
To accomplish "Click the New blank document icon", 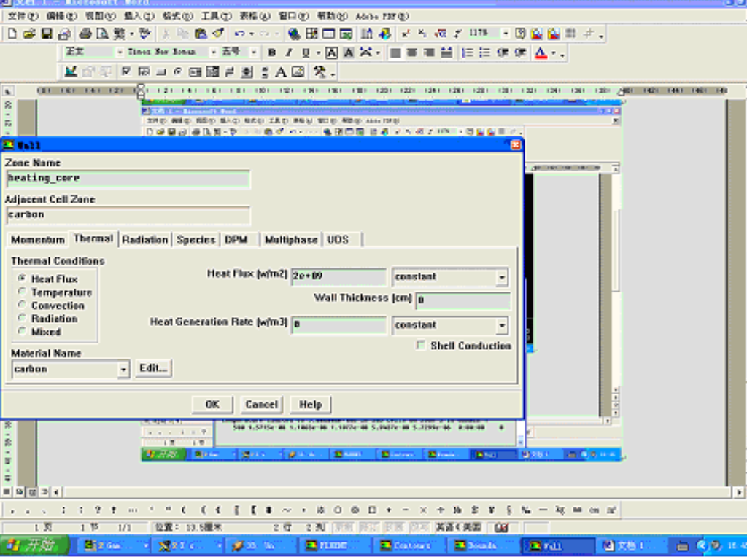I will click(x=12, y=34).
